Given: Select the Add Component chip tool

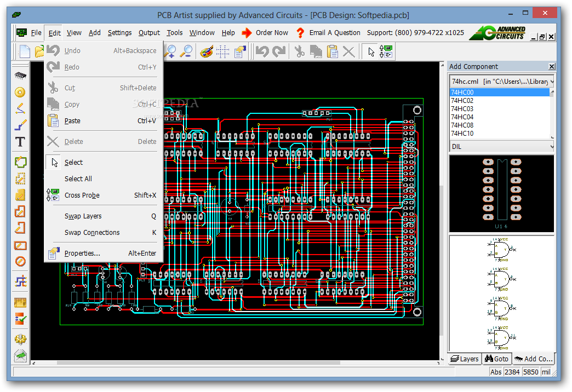Looking at the screenshot, I should click(20, 76).
